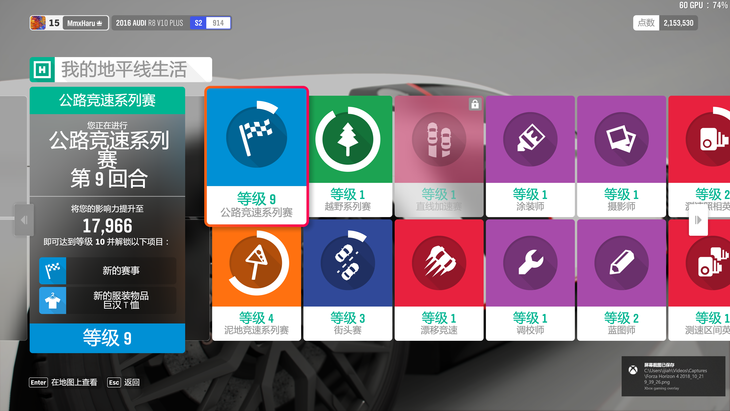730x411 pixels.
Task: Click the MmxHaru player name badge
Action: point(84,23)
